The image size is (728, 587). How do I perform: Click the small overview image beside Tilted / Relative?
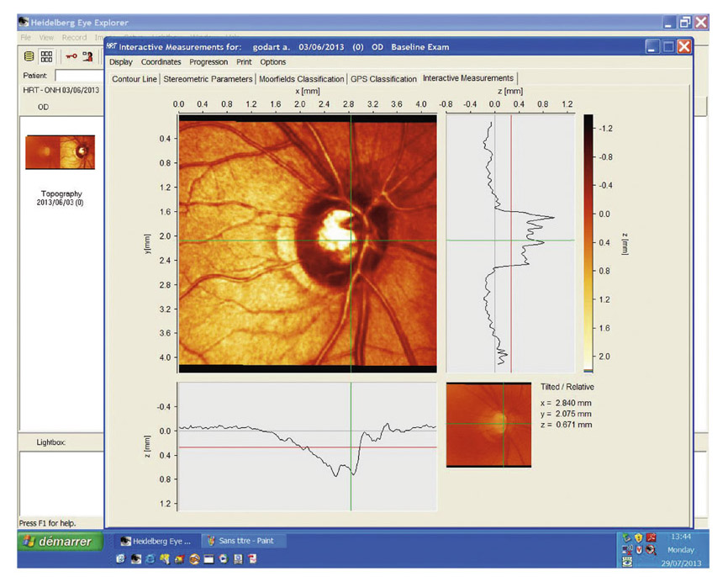click(x=488, y=424)
